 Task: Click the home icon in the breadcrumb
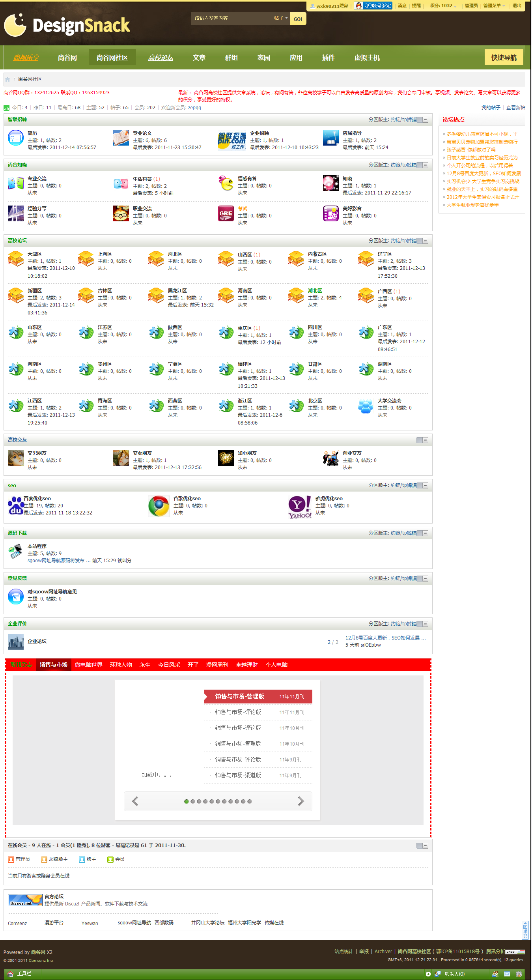(7, 79)
